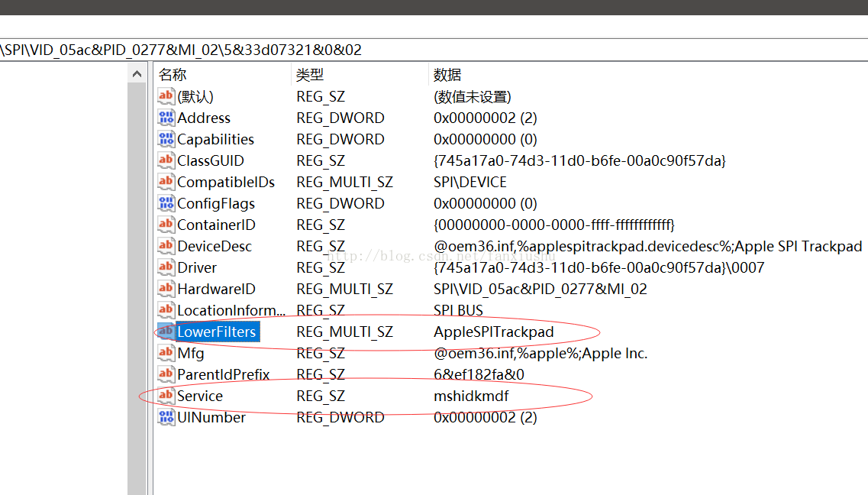
Task: Select the Driver value name
Action: tap(196, 268)
